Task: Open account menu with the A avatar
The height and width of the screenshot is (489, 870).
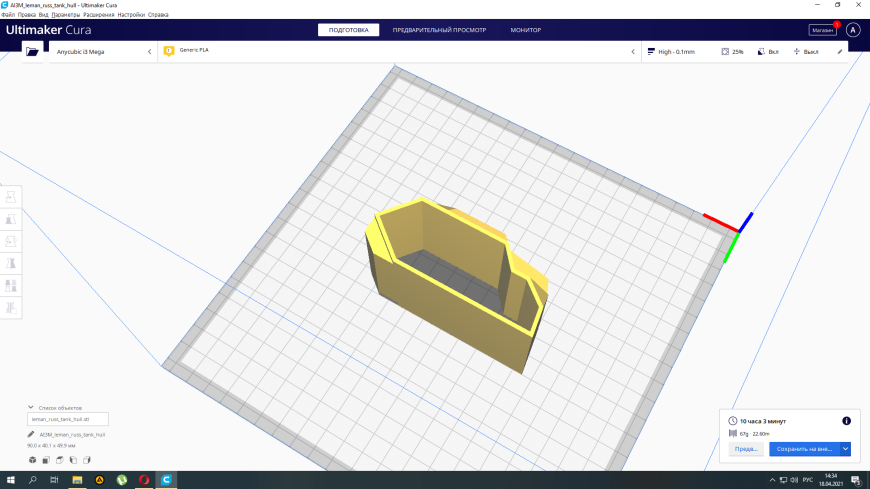Action: 853,30
